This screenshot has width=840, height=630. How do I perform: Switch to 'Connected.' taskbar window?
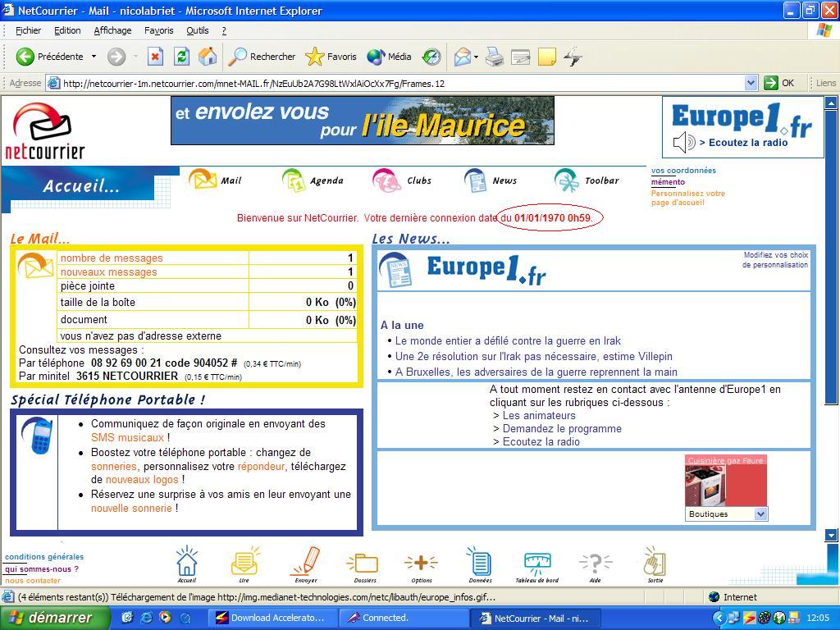coord(402,618)
